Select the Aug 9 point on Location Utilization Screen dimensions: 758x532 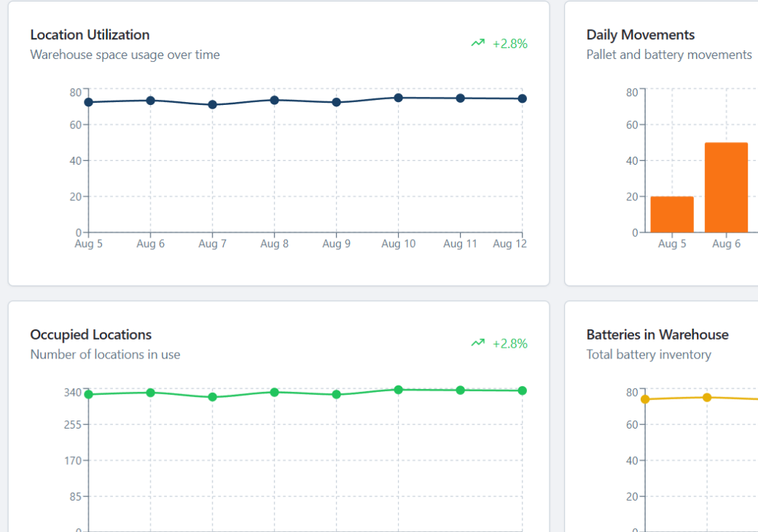click(x=337, y=103)
